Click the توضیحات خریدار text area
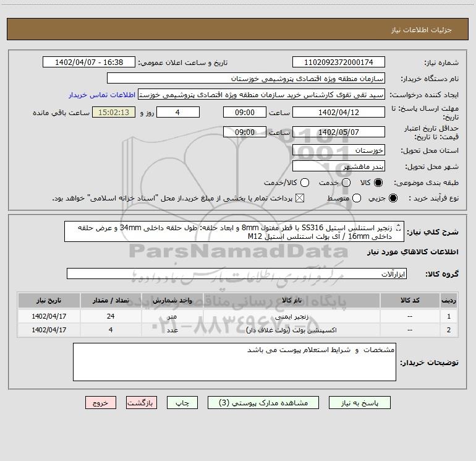This screenshot has width=476, height=461. 234,362
